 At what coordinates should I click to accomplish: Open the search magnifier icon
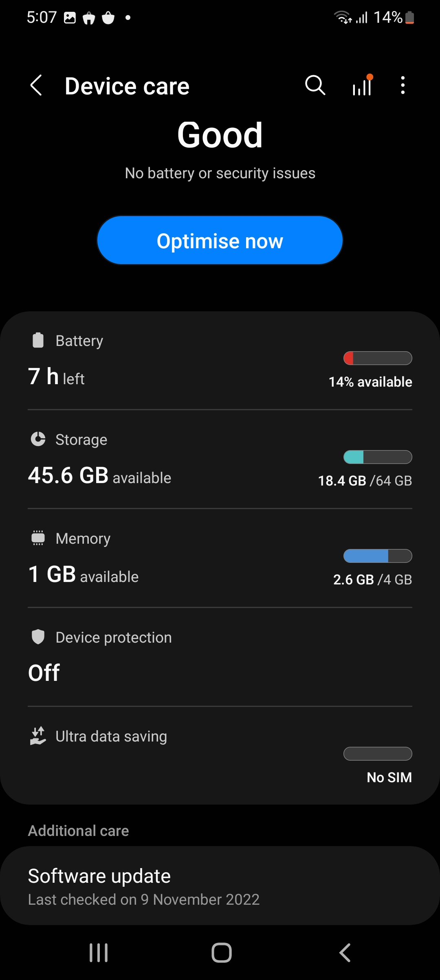[315, 85]
